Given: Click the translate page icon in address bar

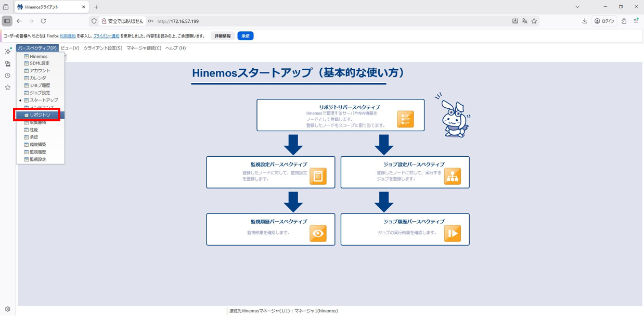Looking at the screenshot, I should [524, 21].
